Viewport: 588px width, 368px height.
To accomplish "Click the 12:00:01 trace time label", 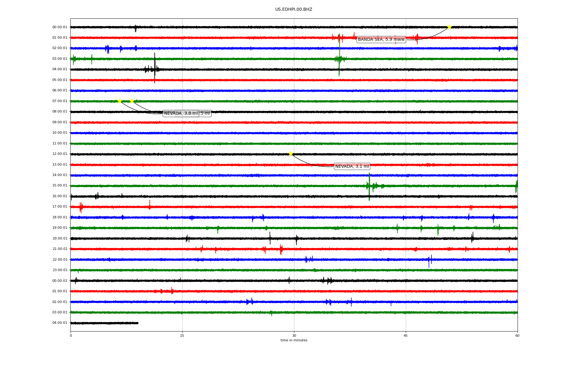I will coord(60,154).
